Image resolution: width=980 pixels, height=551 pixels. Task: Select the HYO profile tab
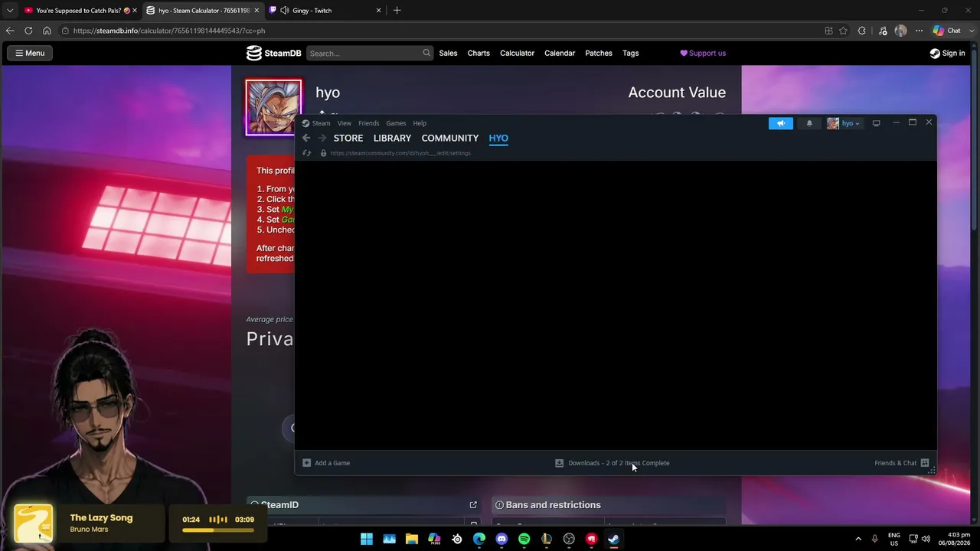(498, 138)
